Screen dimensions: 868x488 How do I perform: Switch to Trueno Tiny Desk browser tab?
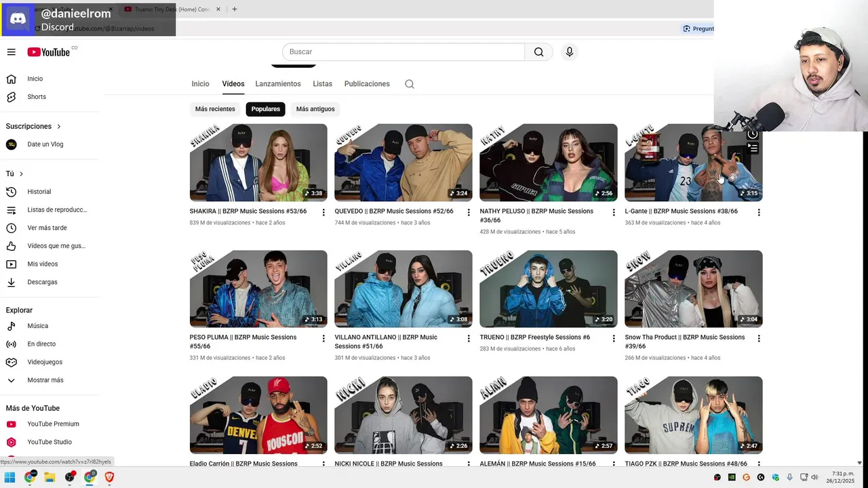172,9
